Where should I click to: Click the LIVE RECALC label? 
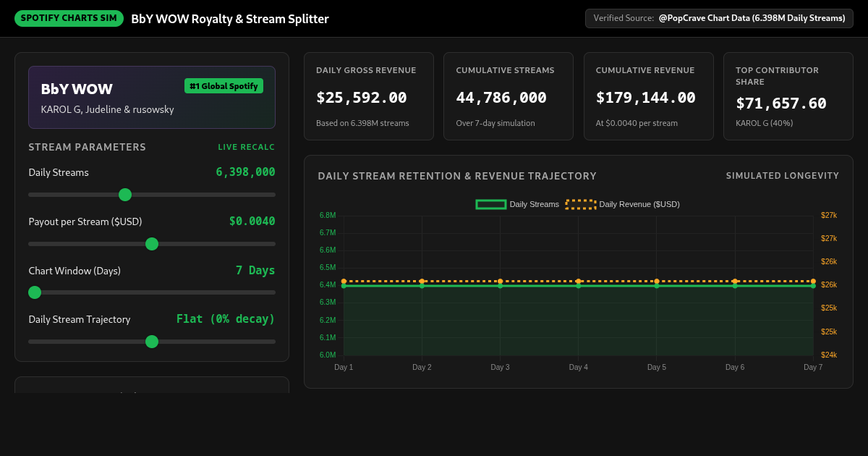(x=247, y=147)
